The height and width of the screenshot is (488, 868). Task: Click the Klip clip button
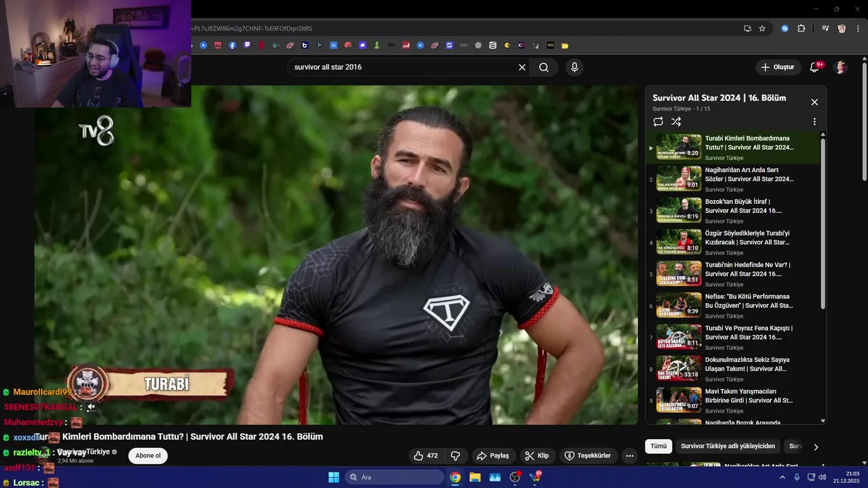[537, 455]
